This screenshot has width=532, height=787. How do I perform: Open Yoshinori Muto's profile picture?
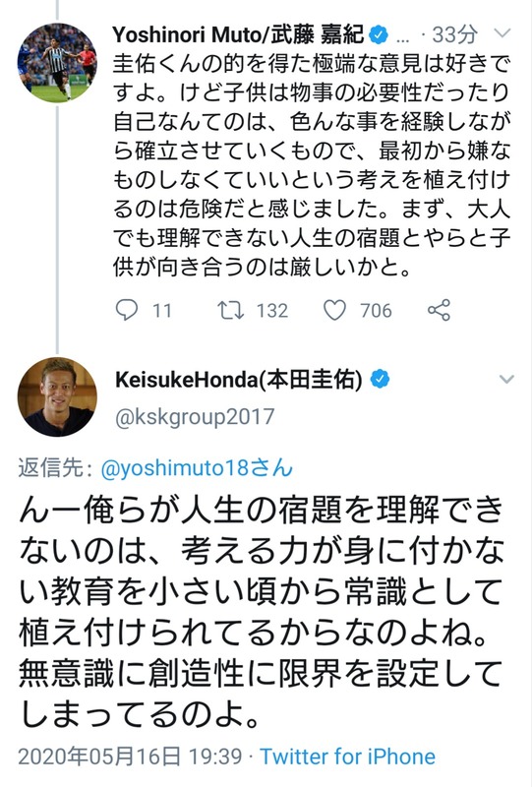pos(57,62)
